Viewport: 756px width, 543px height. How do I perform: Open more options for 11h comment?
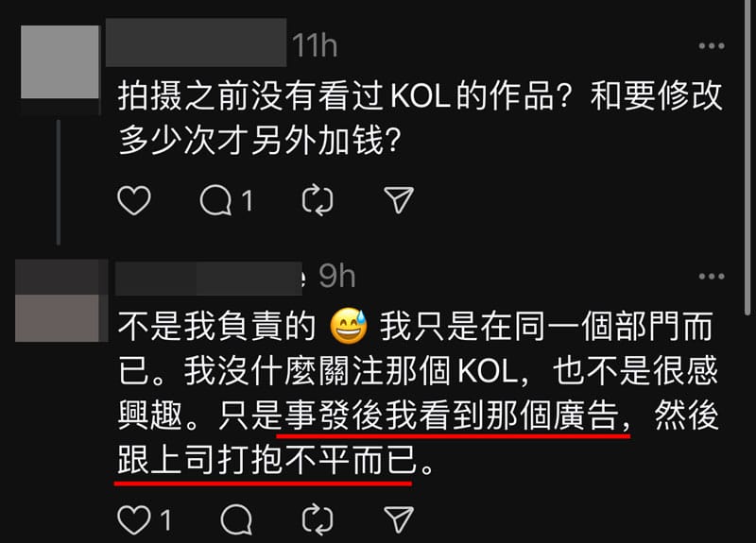[x=712, y=45]
